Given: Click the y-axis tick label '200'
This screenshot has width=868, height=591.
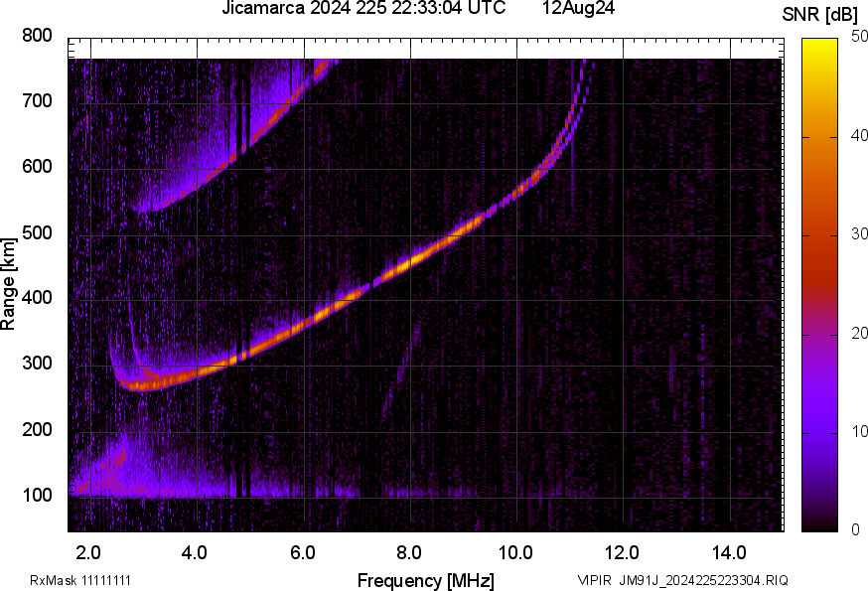Looking at the screenshot, I should (x=37, y=429).
